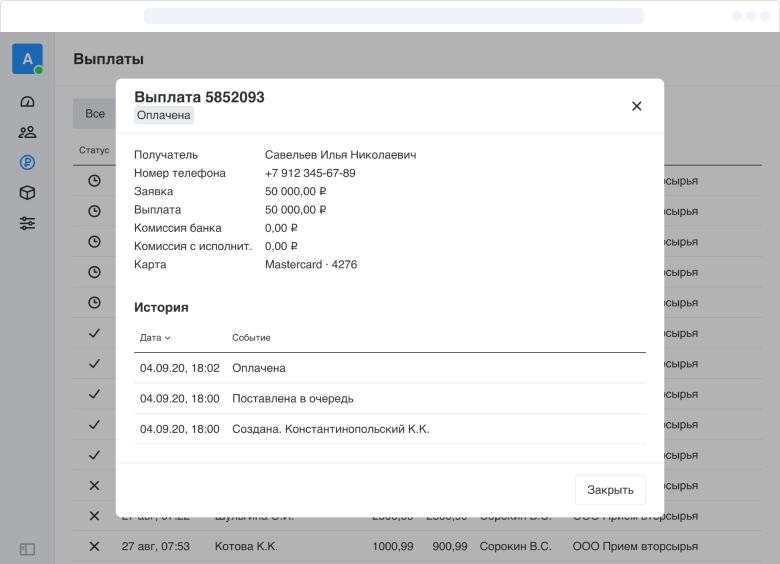Close the payout dialog with X icon
The width and height of the screenshot is (780, 564).
[636, 106]
